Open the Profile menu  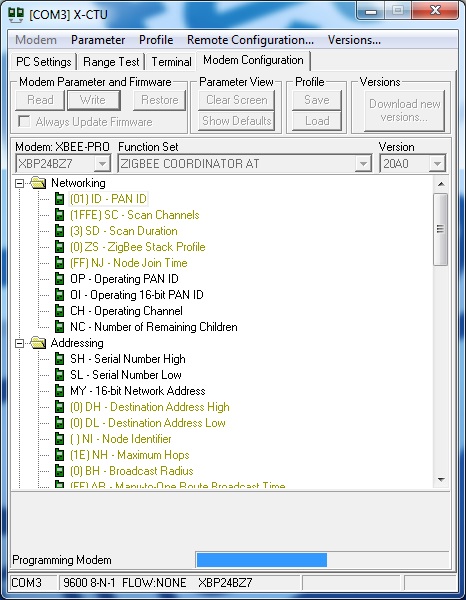pos(156,40)
